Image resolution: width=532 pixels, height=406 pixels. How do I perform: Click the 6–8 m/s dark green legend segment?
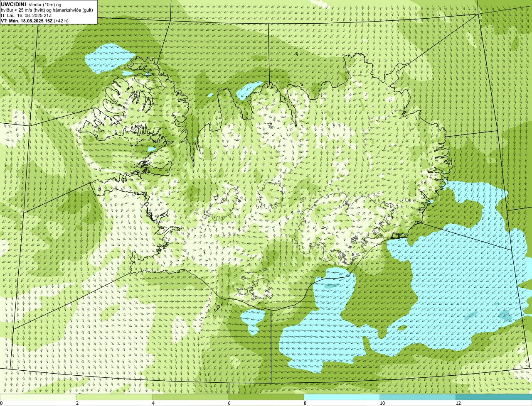pyautogui.click(x=266, y=397)
